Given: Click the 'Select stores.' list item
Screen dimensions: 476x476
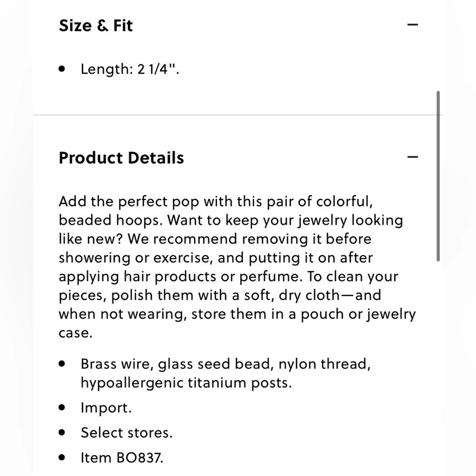Looking at the screenshot, I should click(126, 433).
